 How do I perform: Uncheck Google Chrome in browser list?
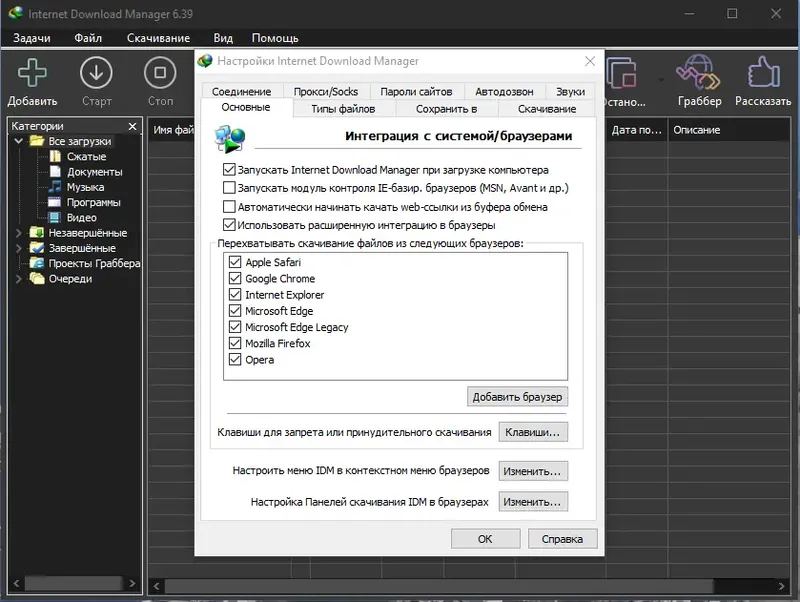coord(235,278)
